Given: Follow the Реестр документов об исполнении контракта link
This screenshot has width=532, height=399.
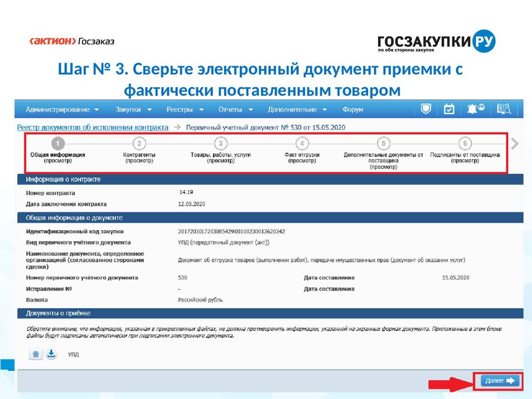Looking at the screenshot, I should 93,127.
